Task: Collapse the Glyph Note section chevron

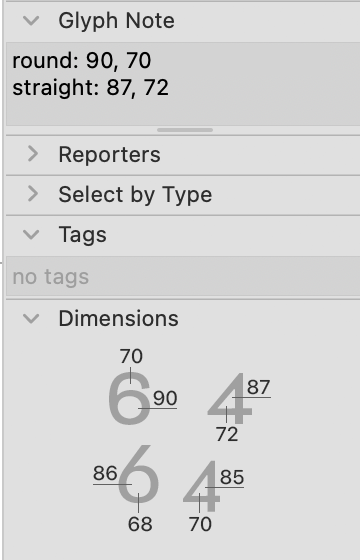Action: [x=31, y=21]
